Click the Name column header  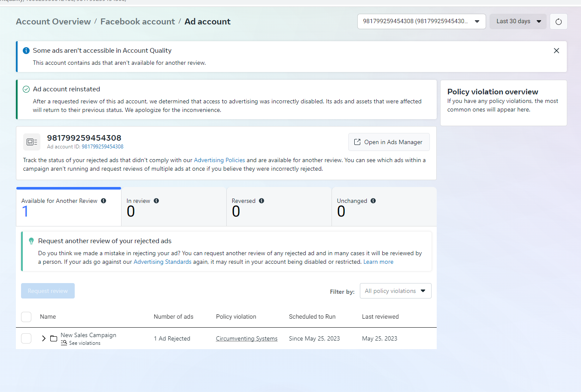[48, 317]
